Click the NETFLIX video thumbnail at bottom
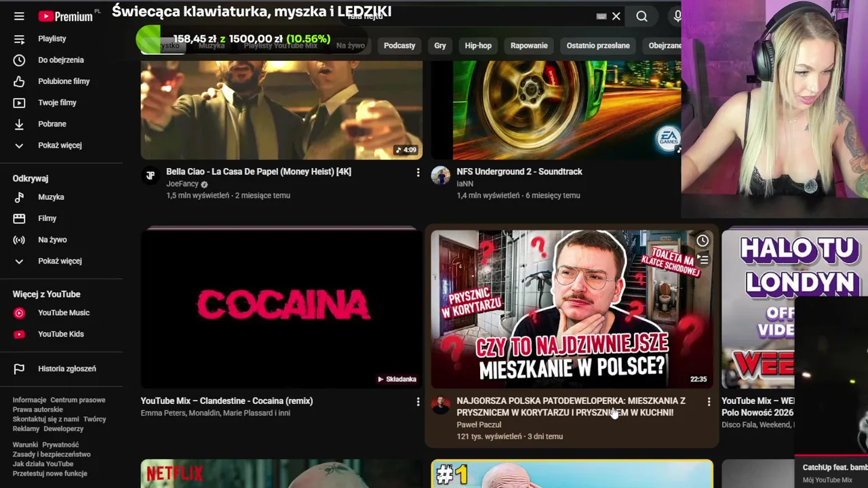 [281, 474]
